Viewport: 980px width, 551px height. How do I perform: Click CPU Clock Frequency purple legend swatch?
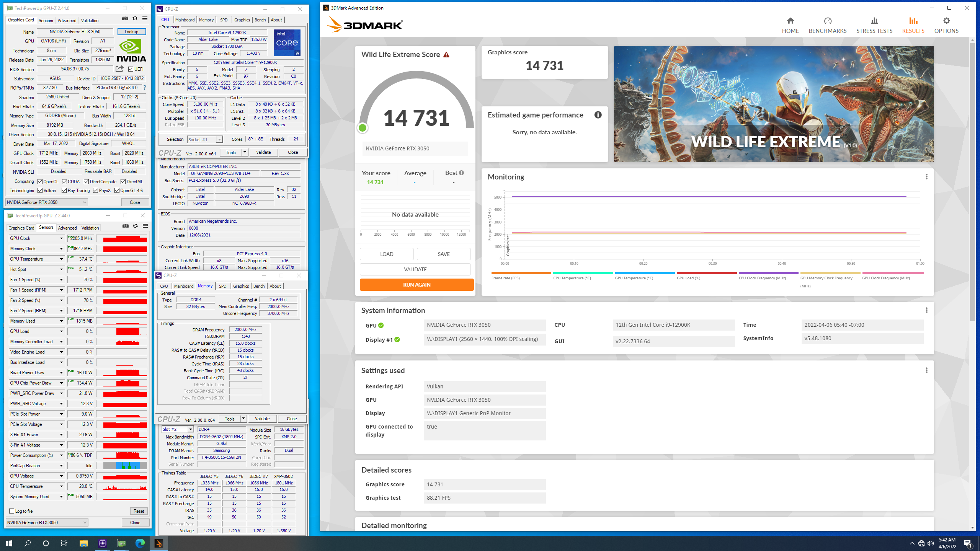768,273
